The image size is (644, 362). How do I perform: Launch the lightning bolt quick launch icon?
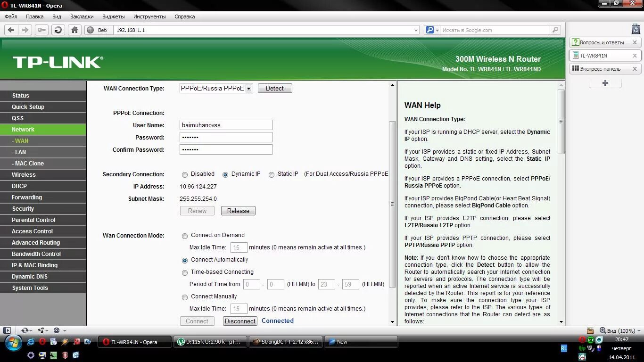(65, 342)
